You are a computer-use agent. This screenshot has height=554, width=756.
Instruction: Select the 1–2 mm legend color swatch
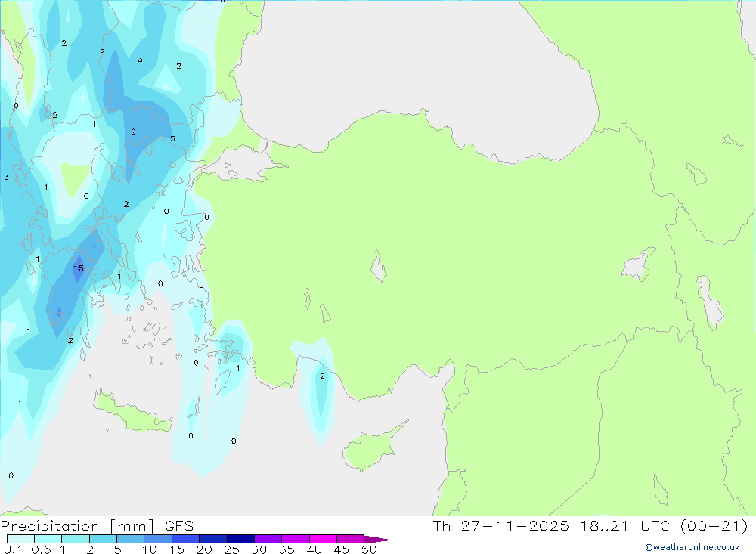[x=76, y=539]
